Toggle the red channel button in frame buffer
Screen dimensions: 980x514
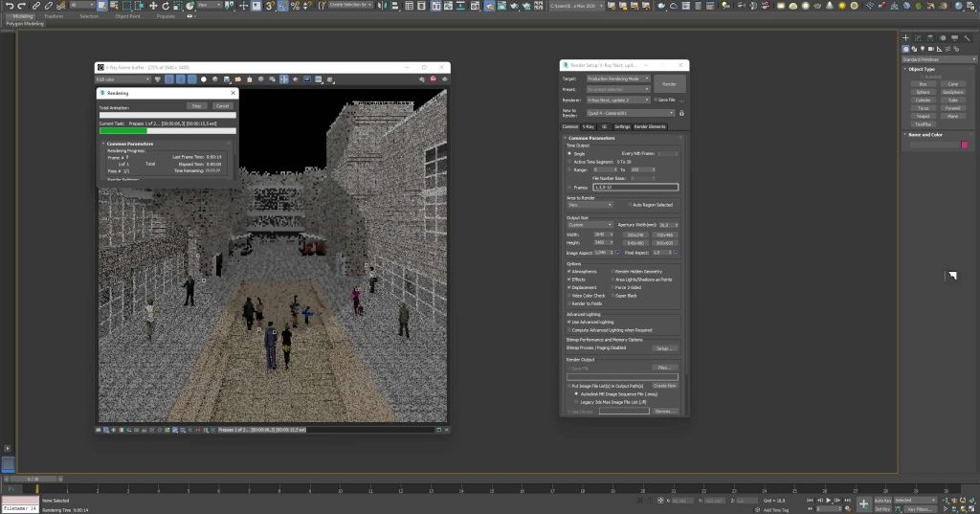[168, 79]
